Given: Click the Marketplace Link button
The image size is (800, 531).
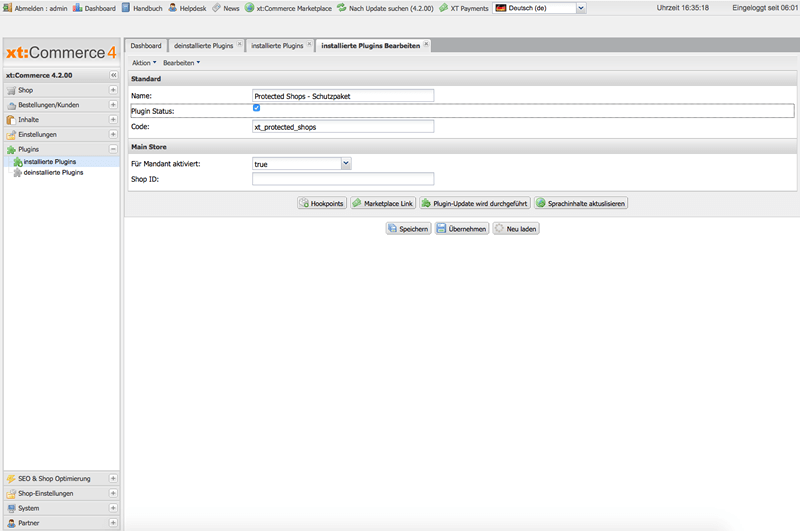Looking at the screenshot, I should pos(383,203).
